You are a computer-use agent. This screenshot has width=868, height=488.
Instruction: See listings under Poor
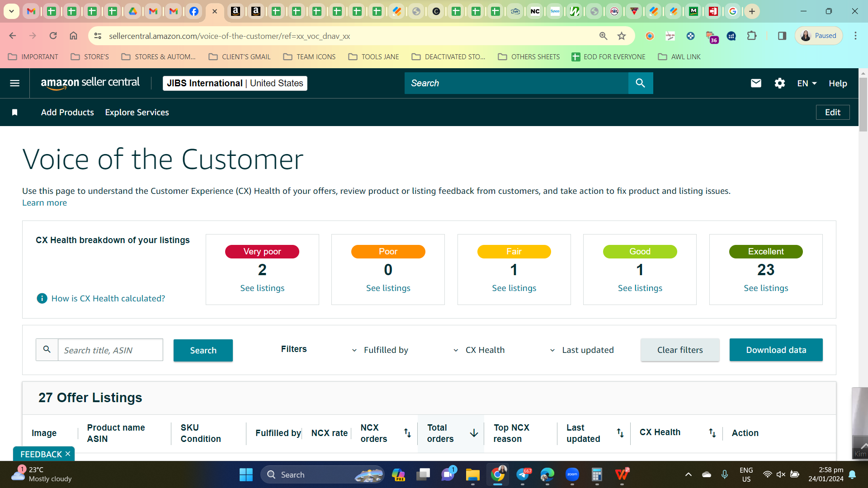(388, 288)
